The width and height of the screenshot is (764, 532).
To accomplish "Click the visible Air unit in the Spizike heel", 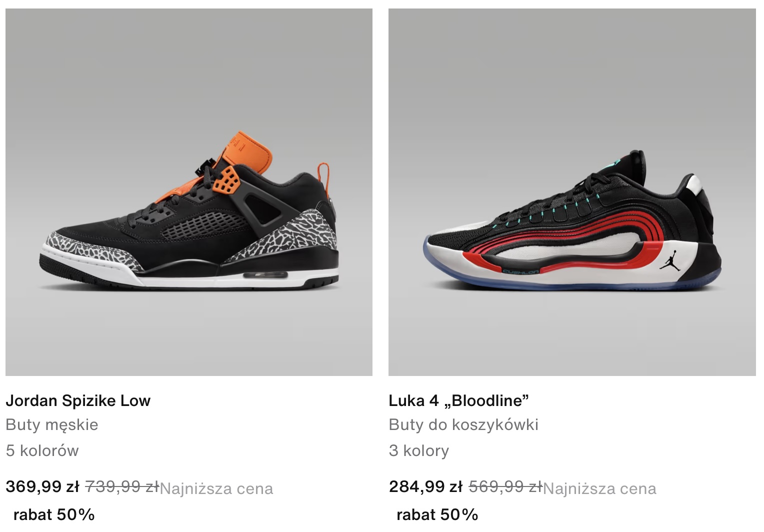I will 265,275.
